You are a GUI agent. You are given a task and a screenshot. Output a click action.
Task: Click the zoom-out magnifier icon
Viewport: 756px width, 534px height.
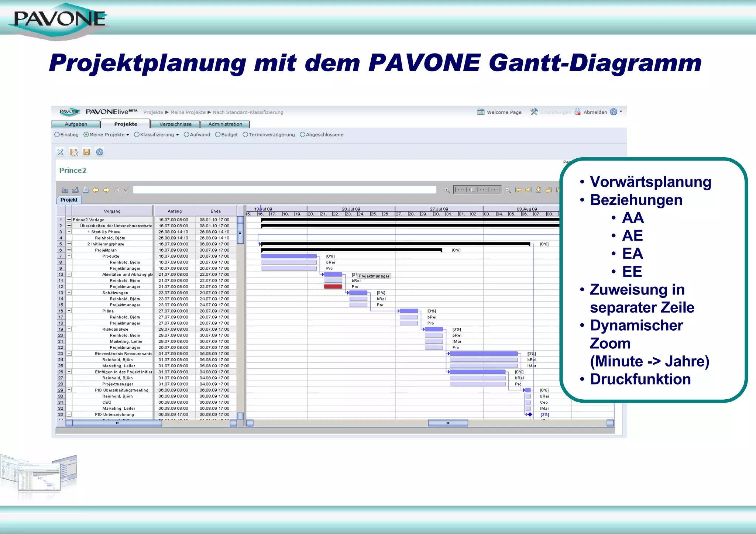508,190
